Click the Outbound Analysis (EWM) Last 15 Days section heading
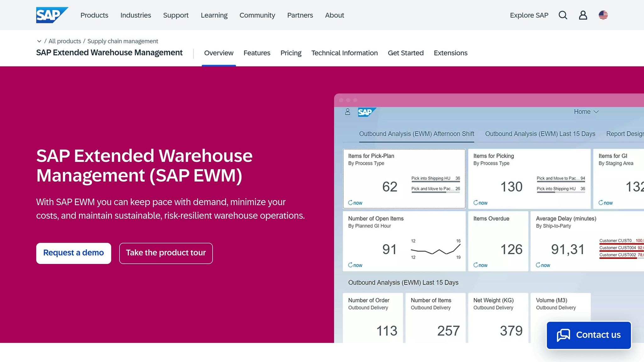644x362 pixels. coord(403,282)
